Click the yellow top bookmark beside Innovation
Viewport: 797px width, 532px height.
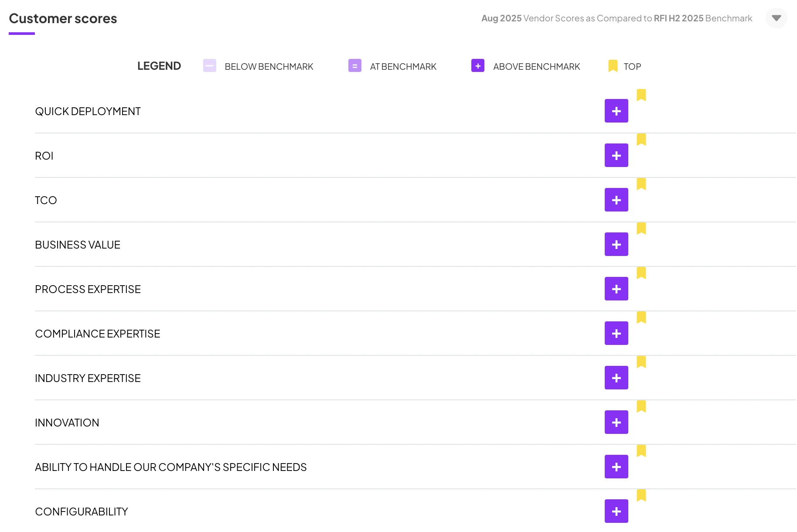point(641,406)
